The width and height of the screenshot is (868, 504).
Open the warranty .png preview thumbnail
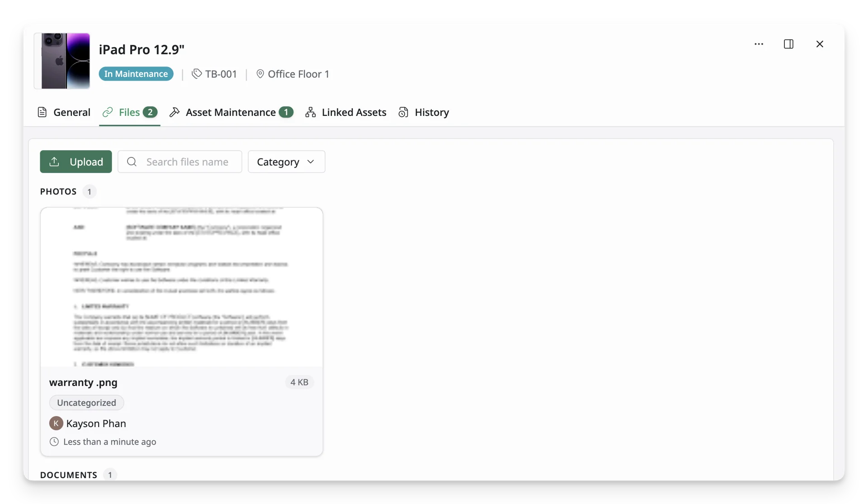(181, 287)
